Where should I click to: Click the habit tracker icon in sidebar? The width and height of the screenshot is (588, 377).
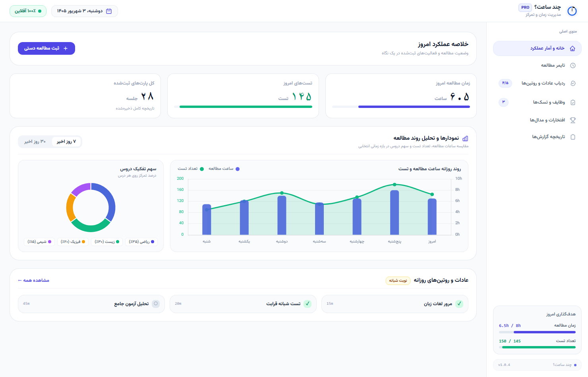(573, 83)
